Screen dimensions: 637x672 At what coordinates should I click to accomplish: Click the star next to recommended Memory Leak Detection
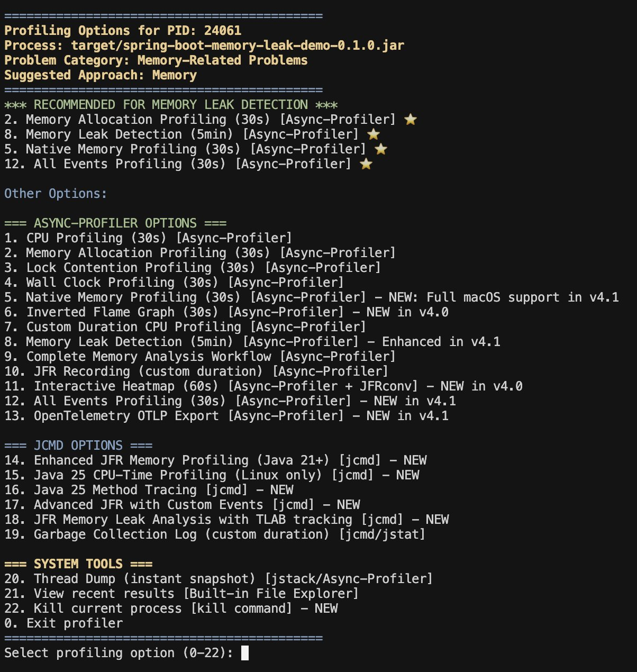(373, 134)
